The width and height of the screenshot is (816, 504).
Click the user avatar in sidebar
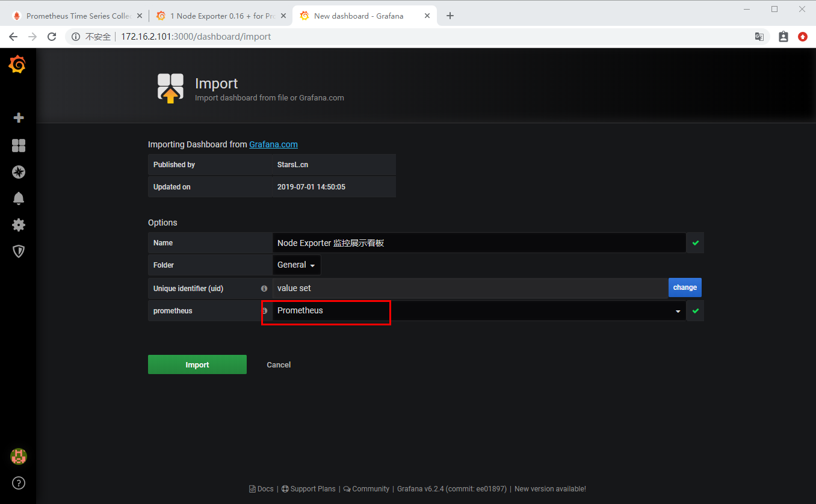[x=19, y=456]
